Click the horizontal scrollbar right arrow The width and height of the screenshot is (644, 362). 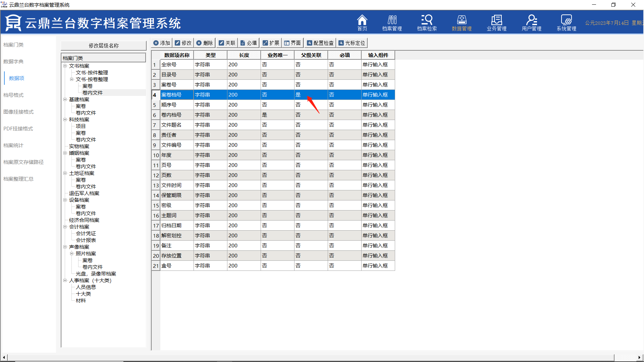(639, 357)
